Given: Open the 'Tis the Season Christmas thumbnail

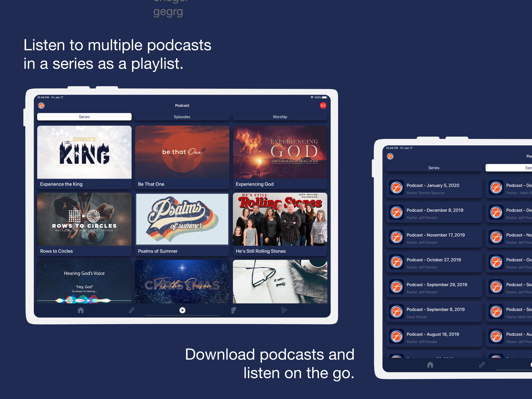Looking at the screenshot, I should coord(182,282).
